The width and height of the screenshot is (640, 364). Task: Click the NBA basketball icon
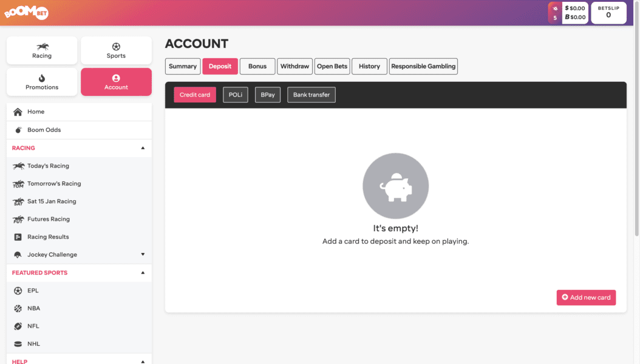coord(18,308)
